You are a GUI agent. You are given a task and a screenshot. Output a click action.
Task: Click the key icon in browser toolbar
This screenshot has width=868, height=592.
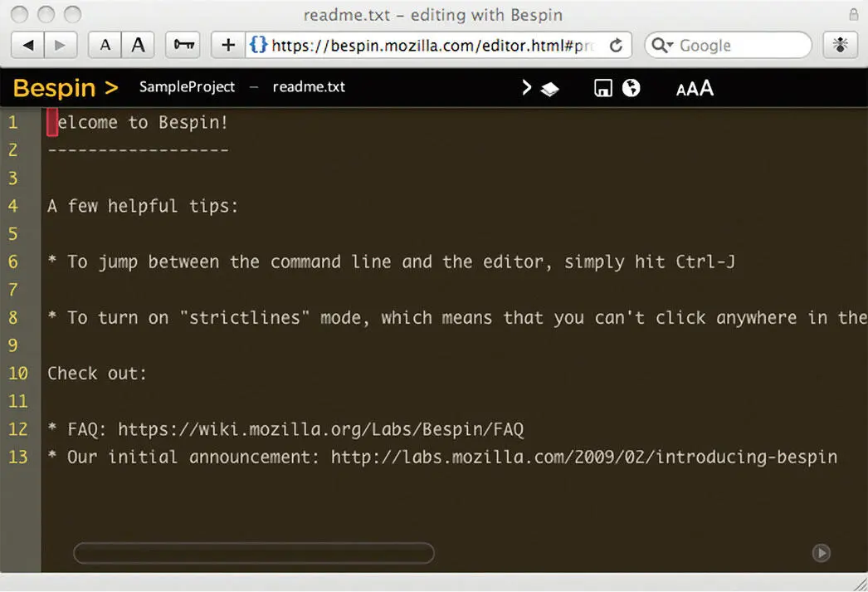[183, 45]
